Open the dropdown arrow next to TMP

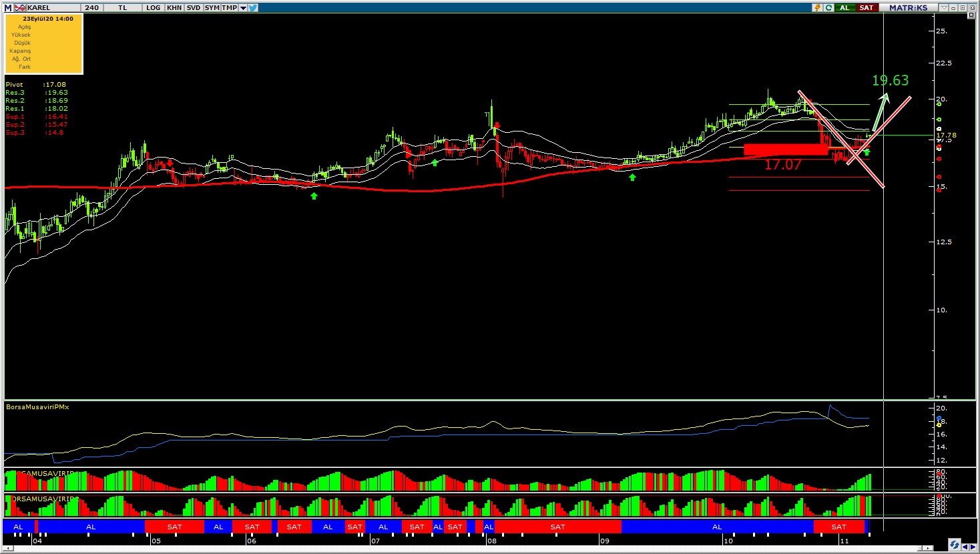tap(243, 7)
